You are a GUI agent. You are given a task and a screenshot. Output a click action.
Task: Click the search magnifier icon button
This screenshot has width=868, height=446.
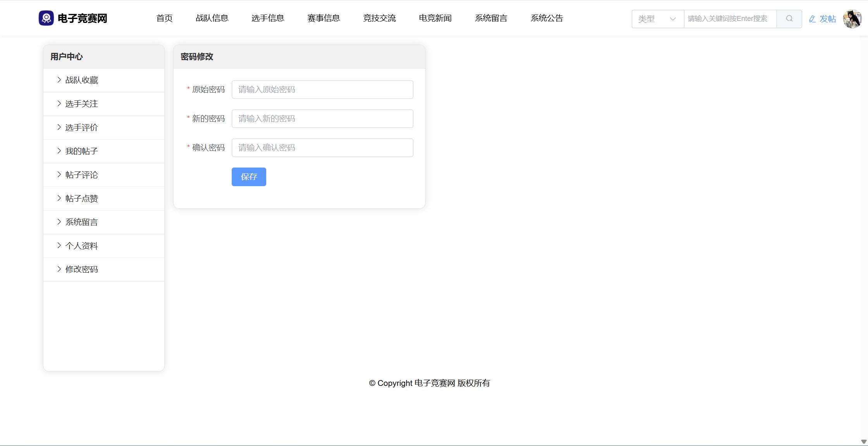coord(789,19)
